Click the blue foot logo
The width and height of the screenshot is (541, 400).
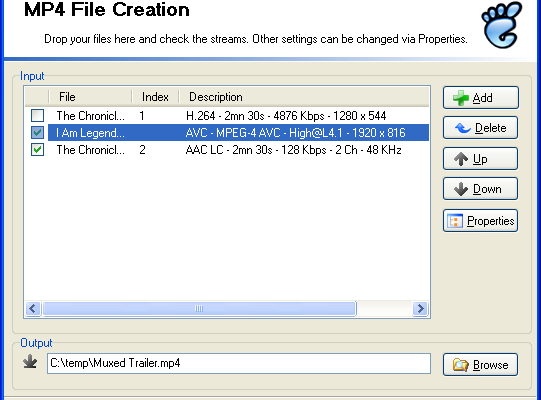[502, 25]
